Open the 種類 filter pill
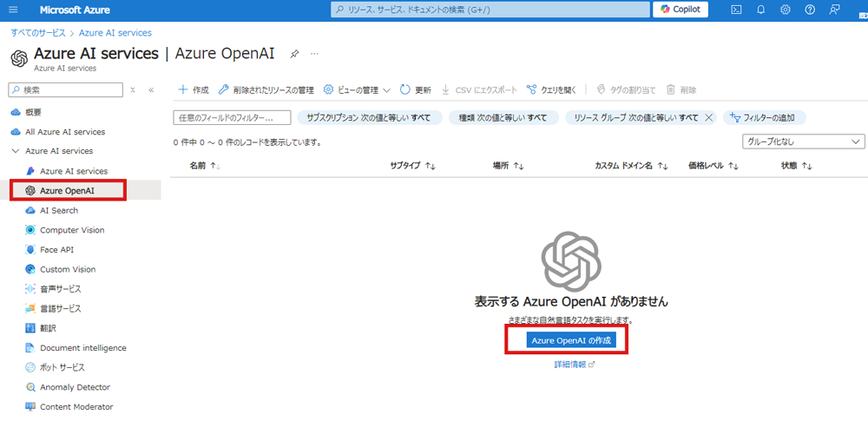Screen dimensions: 868x421 tap(503, 117)
